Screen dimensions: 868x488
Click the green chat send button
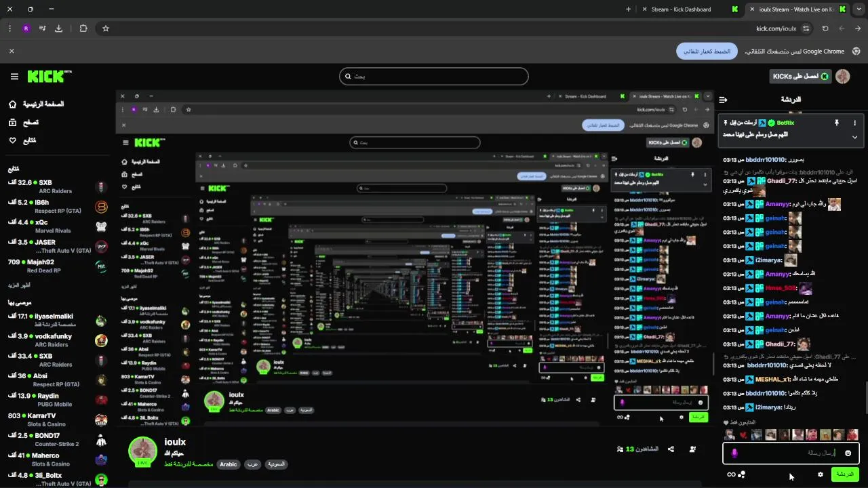(845, 474)
